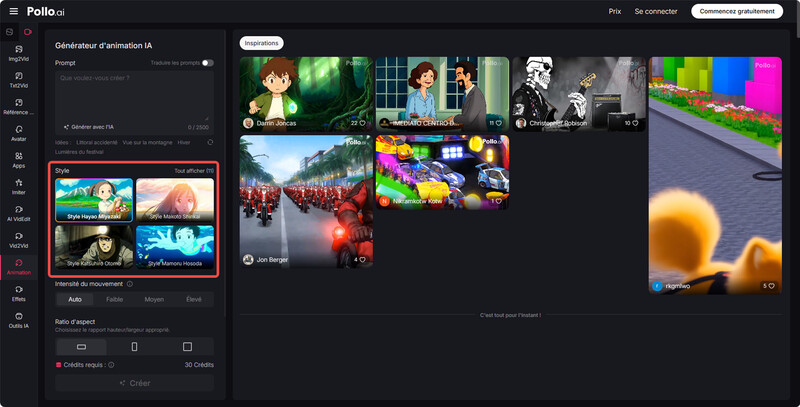Open the Img2Vid tool in sidebar
Image resolution: width=800 pixels, height=407 pixels.
[x=19, y=52]
